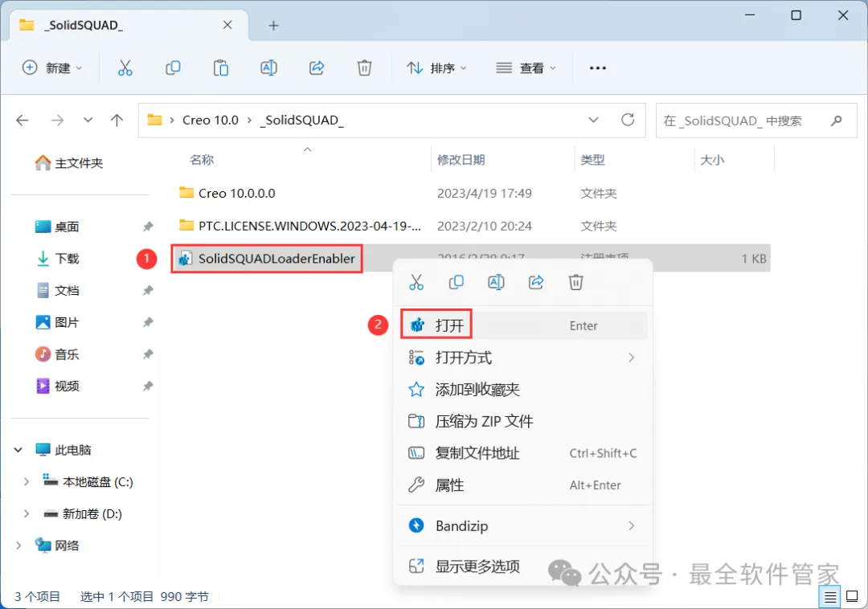Click Creo 10.0 in the address breadcrumb
The height and width of the screenshot is (609, 868).
pyautogui.click(x=211, y=120)
